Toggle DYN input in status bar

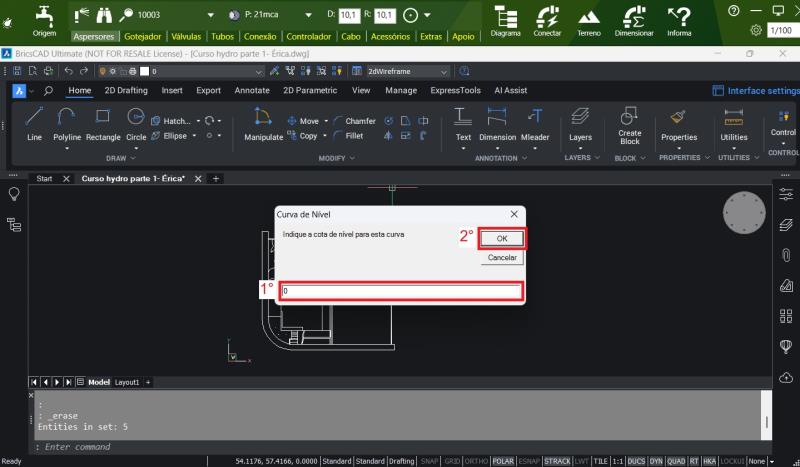coord(656,461)
